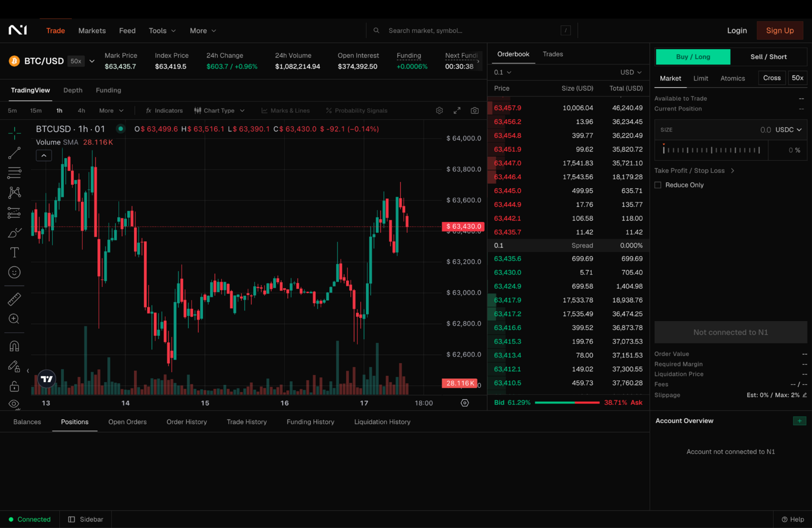The image size is (812, 528).
Task: Open the Feed page
Action: [127, 30]
